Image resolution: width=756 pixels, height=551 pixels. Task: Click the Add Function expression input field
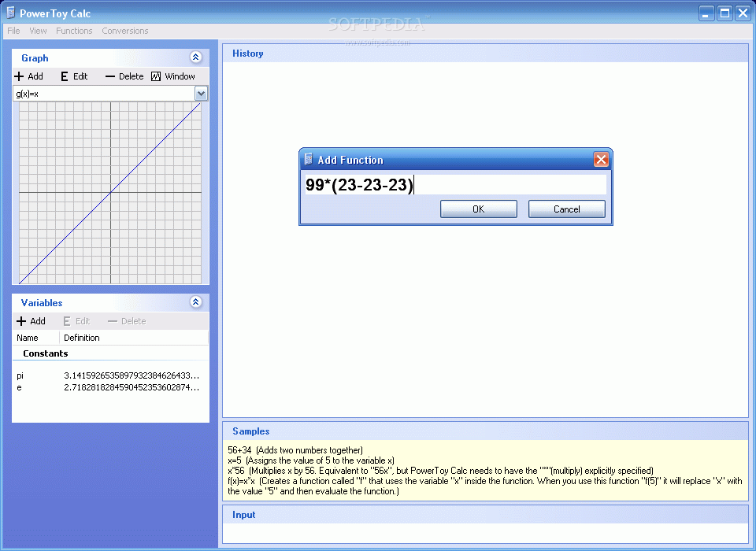coord(455,184)
